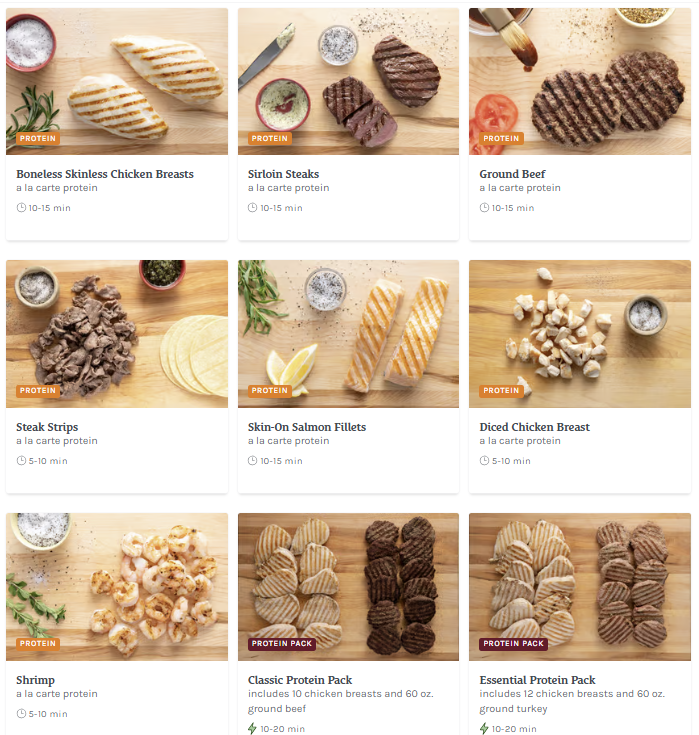Image resolution: width=699 pixels, height=735 pixels.
Task: Click the clock icon under Skin-On Salmon Fillets
Action: (x=253, y=461)
